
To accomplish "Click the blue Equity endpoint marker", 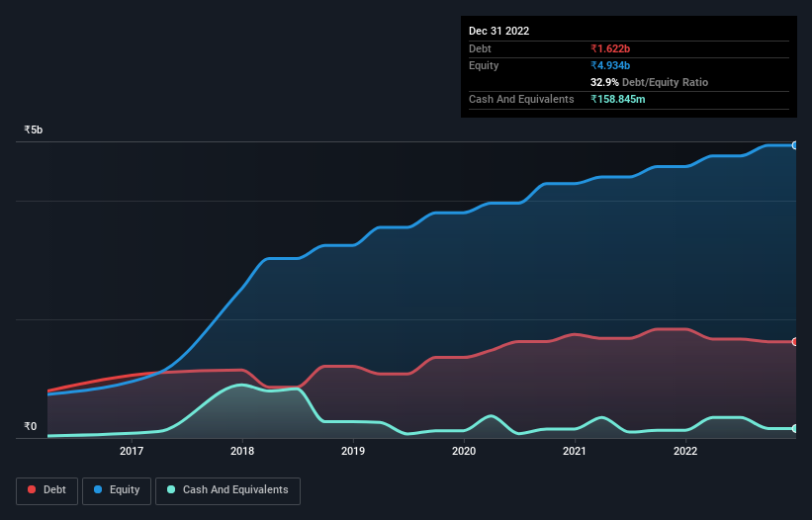I will (x=795, y=145).
